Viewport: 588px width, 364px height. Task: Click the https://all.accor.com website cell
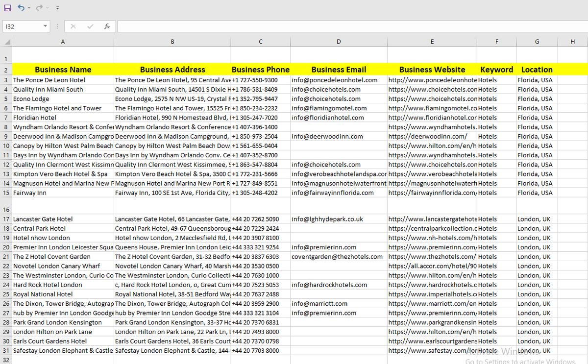pyautogui.click(x=432, y=266)
